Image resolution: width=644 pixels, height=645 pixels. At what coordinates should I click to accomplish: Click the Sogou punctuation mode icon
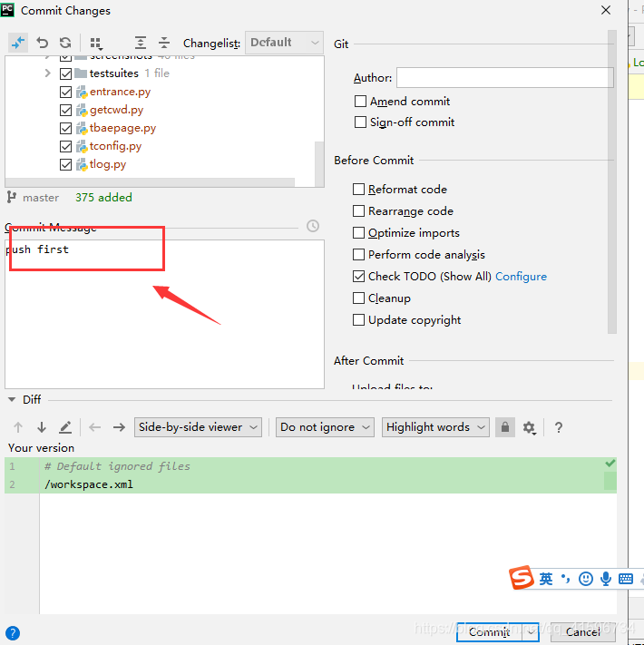(566, 579)
